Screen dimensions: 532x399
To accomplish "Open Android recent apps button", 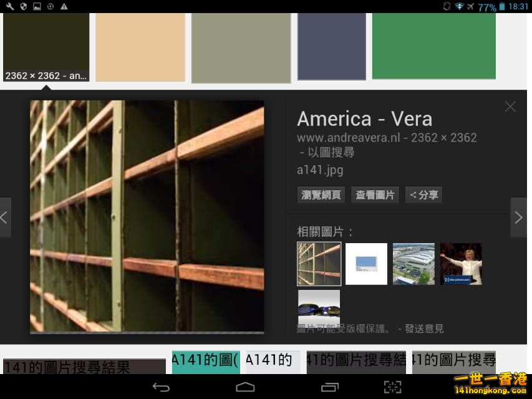I will coord(330,387).
